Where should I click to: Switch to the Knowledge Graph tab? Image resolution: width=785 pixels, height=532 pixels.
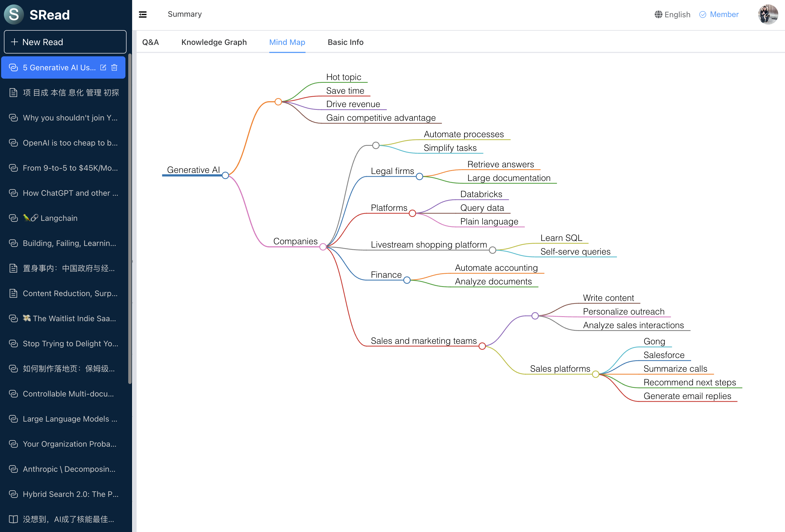(x=214, y=42)
